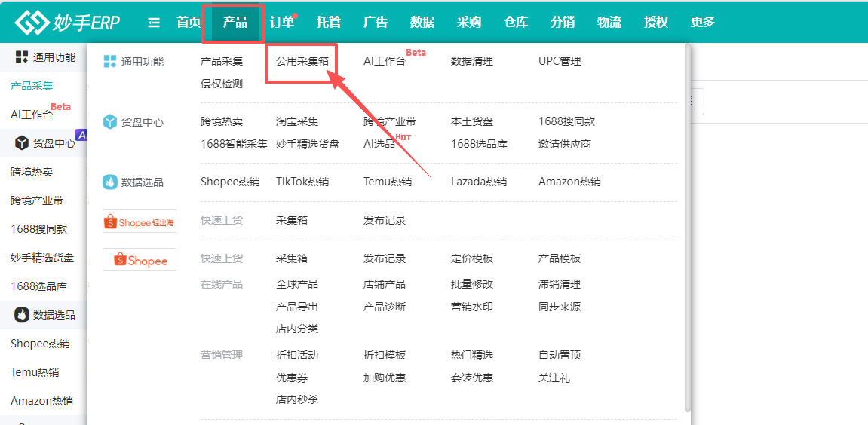Open AI选品 link
Screen dimensions: 868x425
point(379,145)
